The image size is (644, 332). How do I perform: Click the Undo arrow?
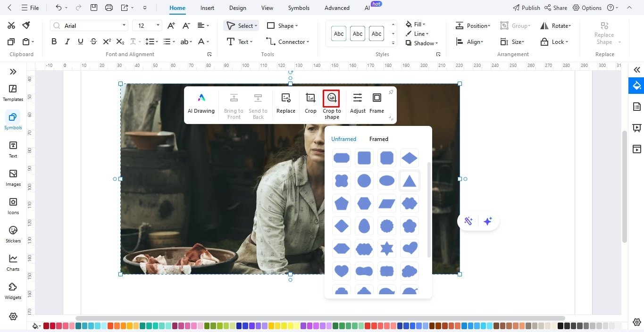click(59, 8)
